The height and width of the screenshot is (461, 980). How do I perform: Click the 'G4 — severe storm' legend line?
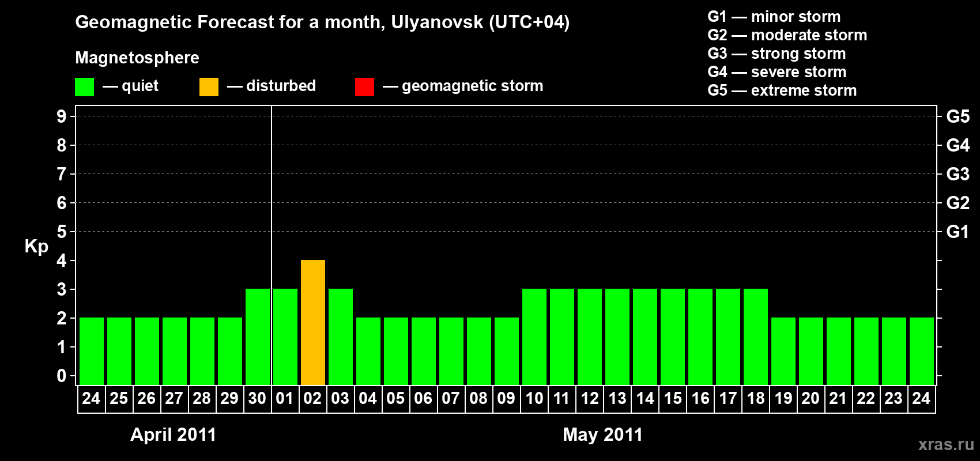click(x=777, y=72)
